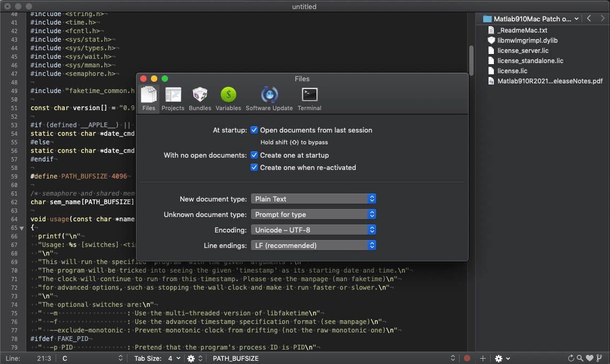The height and width of the screenshot is (364, 610).
Task: Click the editor vertical scrollbar
Action: [x=471, y=60]
